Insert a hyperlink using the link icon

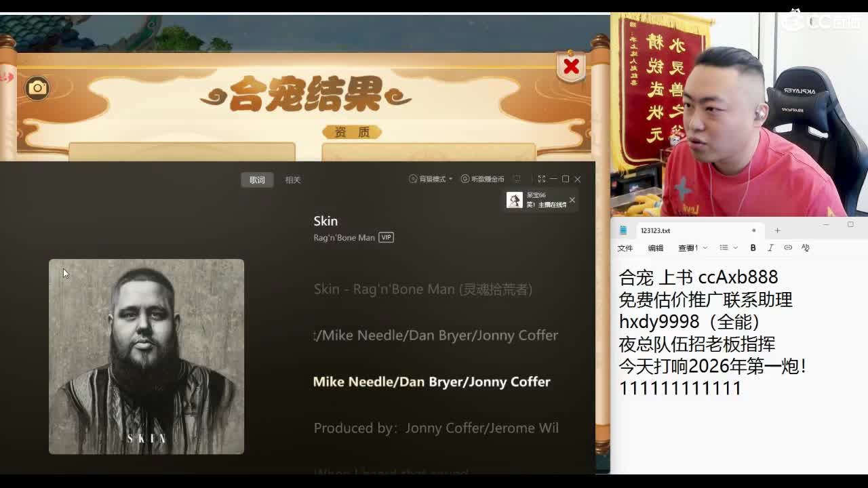click(787, 247)
